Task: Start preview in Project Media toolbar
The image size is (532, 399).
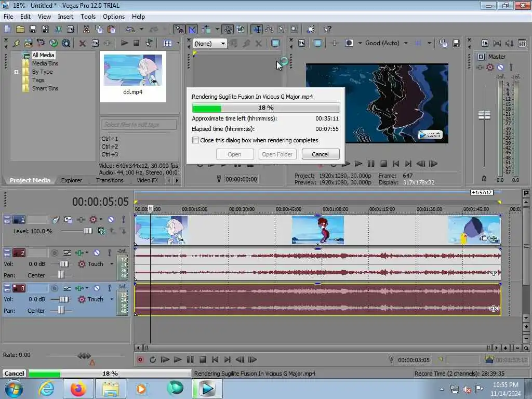Action: tap(125, 43)
